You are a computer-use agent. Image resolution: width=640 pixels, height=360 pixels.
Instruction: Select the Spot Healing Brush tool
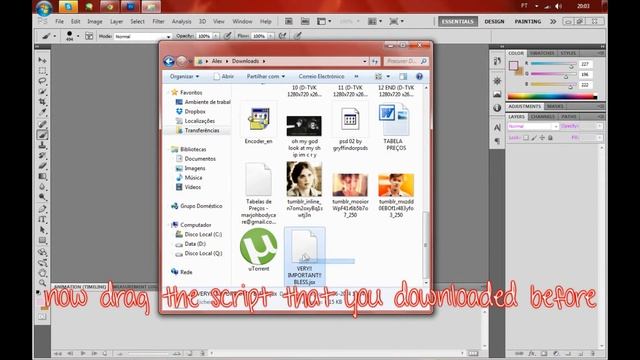tap(42, 124)
